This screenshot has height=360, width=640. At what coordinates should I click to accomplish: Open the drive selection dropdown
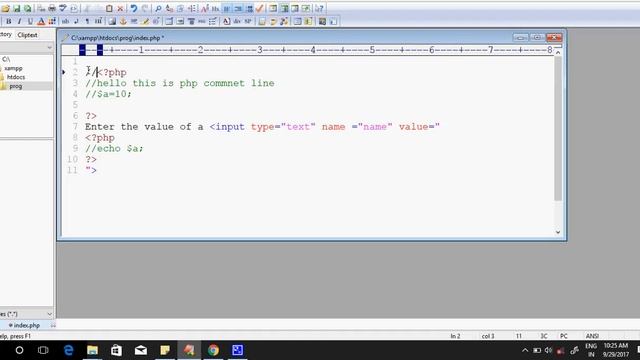pos(49,48)
